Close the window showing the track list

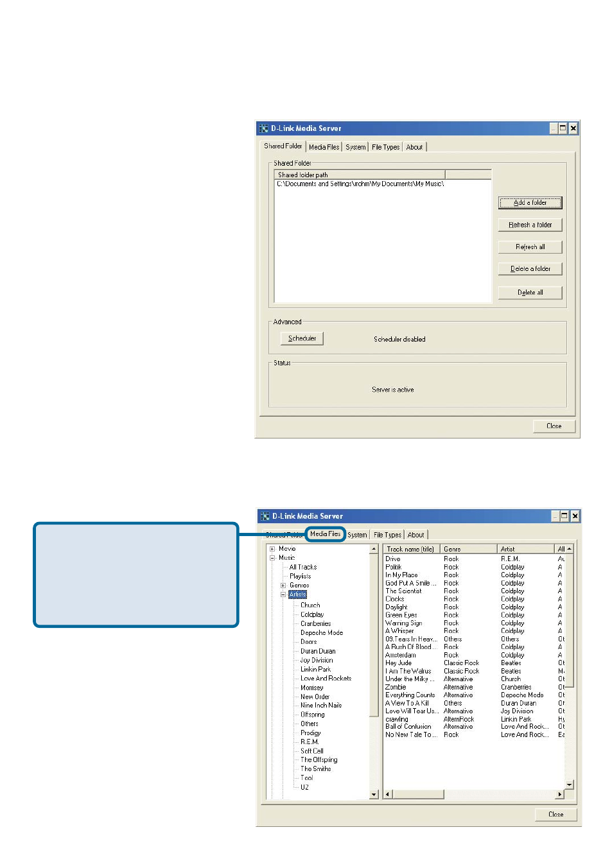(555, 815)
